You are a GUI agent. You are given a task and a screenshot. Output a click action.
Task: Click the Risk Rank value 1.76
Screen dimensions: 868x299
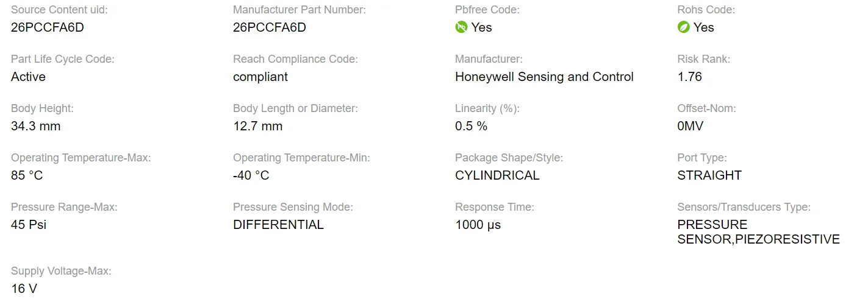tap(689, 77)
